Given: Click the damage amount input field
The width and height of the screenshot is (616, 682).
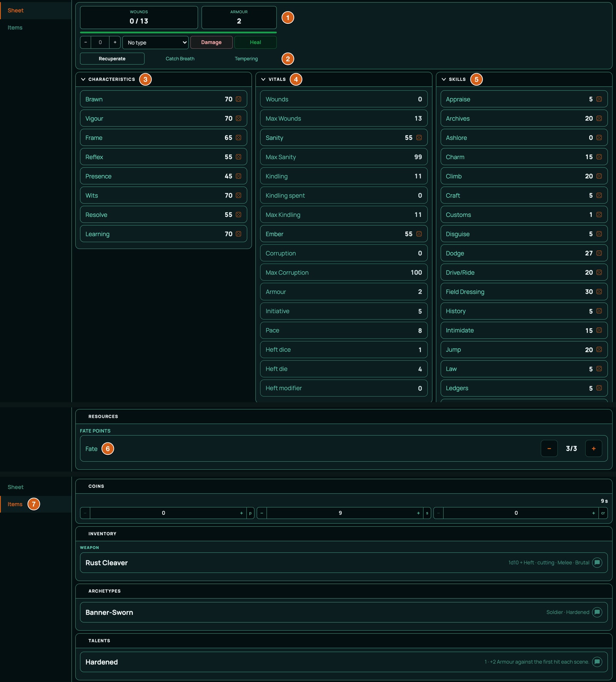Looking at the screenshot, I should click(x=100, y=42).
